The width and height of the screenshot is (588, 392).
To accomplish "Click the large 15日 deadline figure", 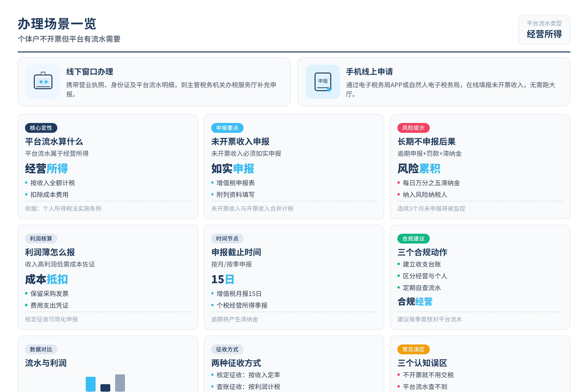I will [x=223, y=279].
